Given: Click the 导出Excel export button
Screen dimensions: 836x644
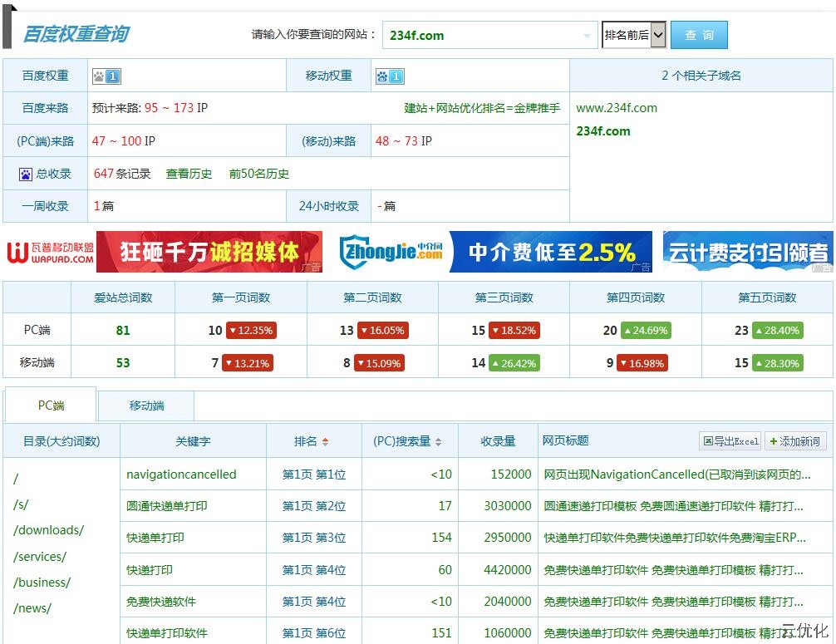Looking at the screenshot, I should click(730, 441).
